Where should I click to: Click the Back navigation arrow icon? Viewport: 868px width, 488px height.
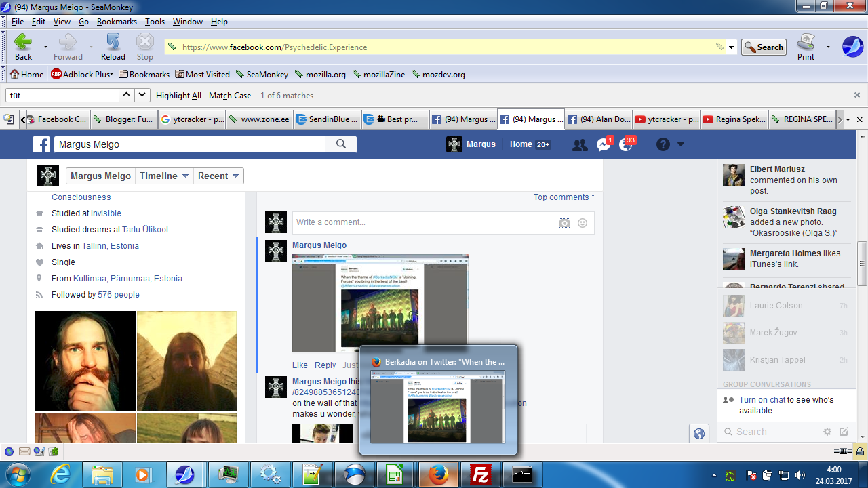[23, 43]
